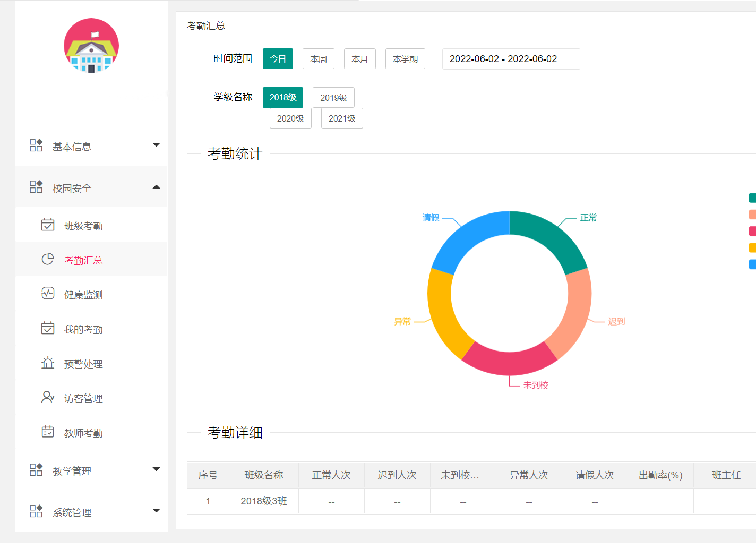
Task: Click the 本学期 time range button
Action: (x=405, y=59)
